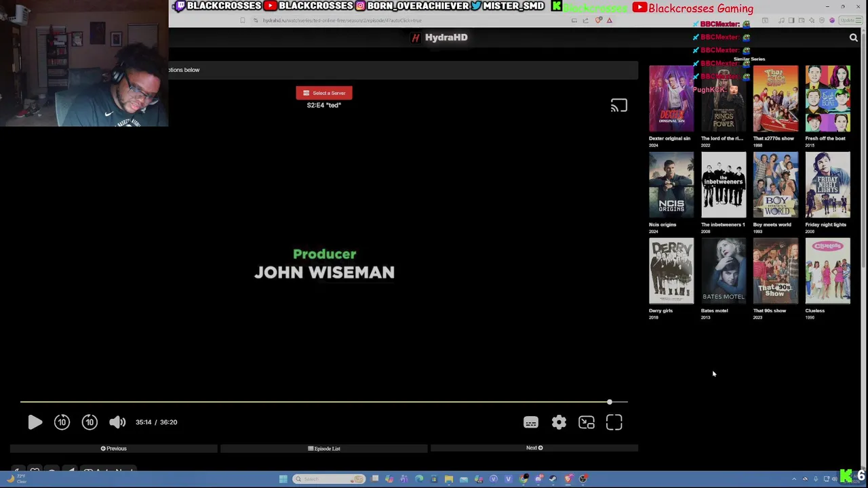Grab the playback scrubber handle
868x488 pixels.
(610, 402)
